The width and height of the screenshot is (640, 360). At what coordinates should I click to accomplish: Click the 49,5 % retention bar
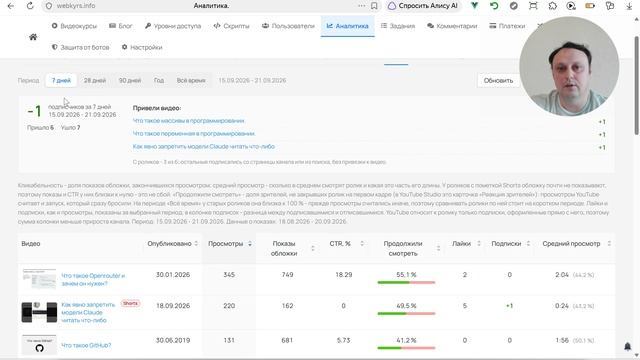click(406, 313)
